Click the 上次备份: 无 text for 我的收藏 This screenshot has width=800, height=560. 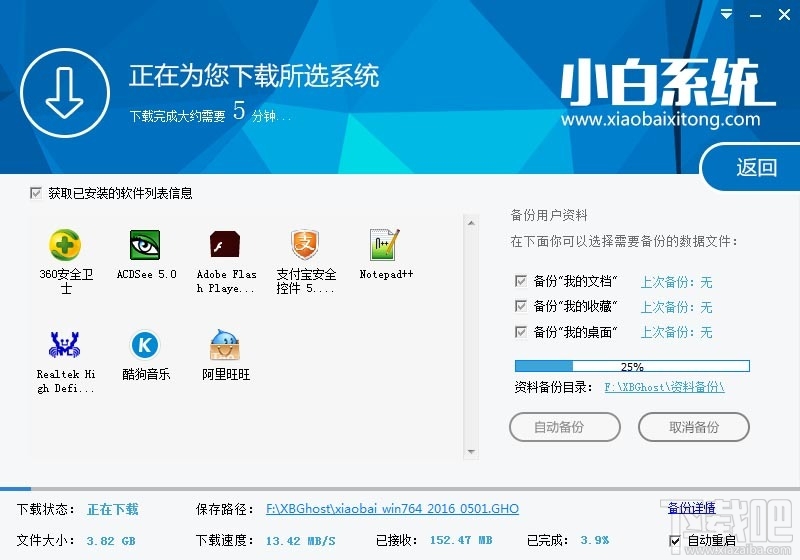[676, 307]
